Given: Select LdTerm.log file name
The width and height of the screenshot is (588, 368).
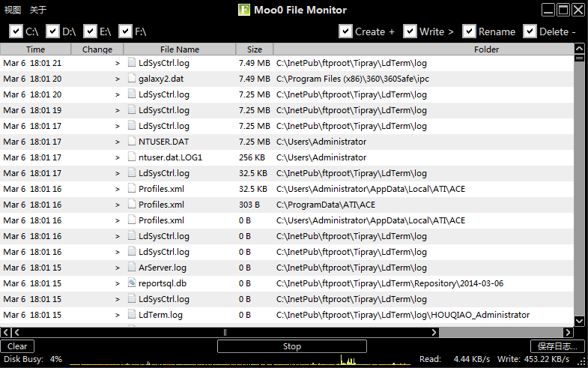Looking at the screenshot, I should click(160, 315).
